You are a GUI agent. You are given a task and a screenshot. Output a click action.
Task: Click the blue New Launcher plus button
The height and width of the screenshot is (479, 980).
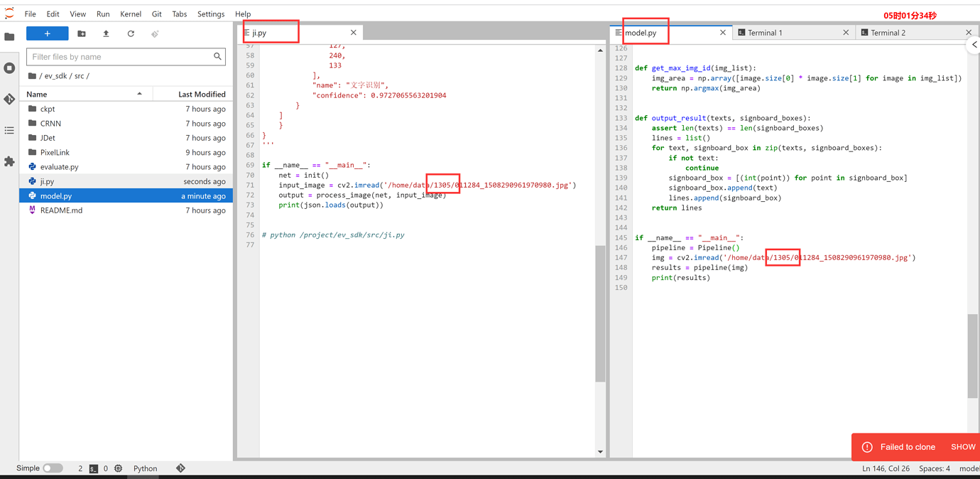coord(48,33)
